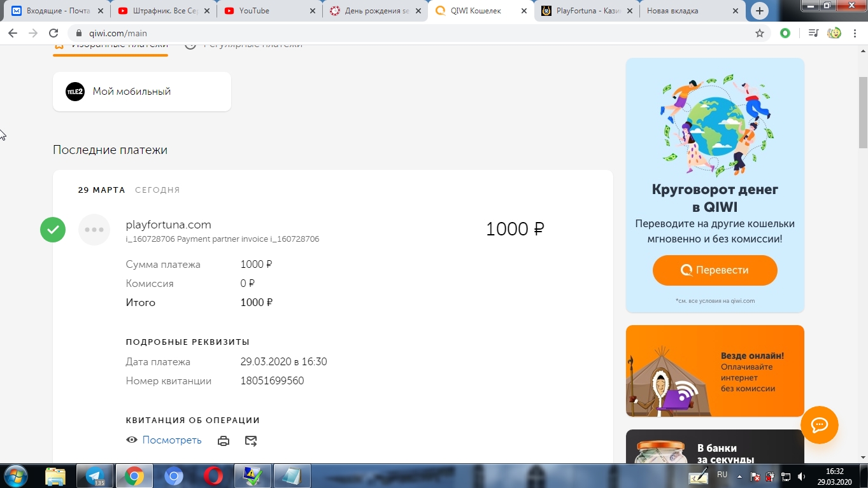Print the operation receipt

[224, 440]
